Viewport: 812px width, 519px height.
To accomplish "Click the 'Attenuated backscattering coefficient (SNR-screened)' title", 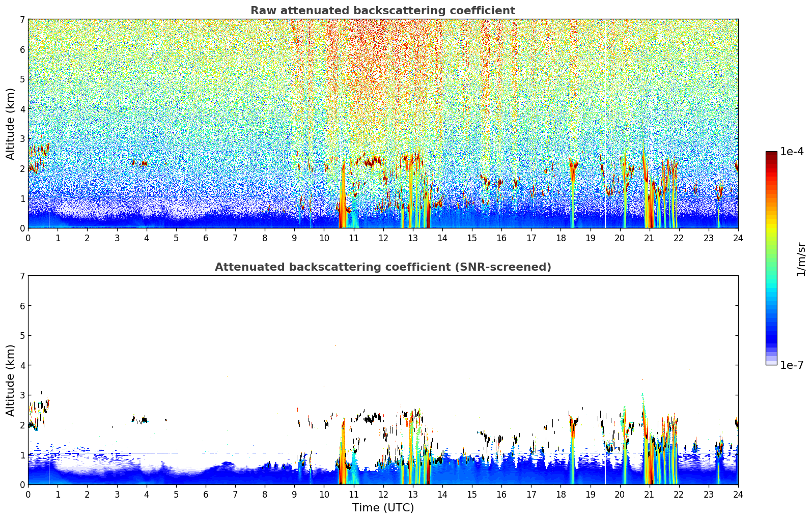I will pos(383,267).
